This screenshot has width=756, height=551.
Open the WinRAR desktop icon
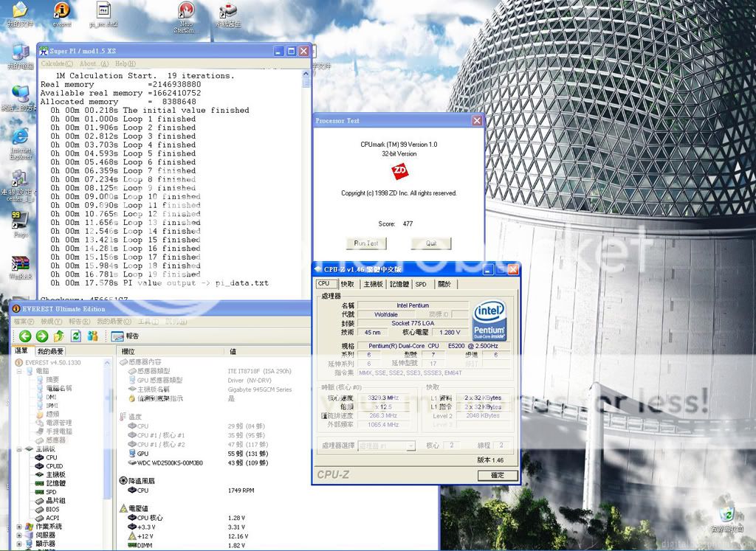(20, 268)
